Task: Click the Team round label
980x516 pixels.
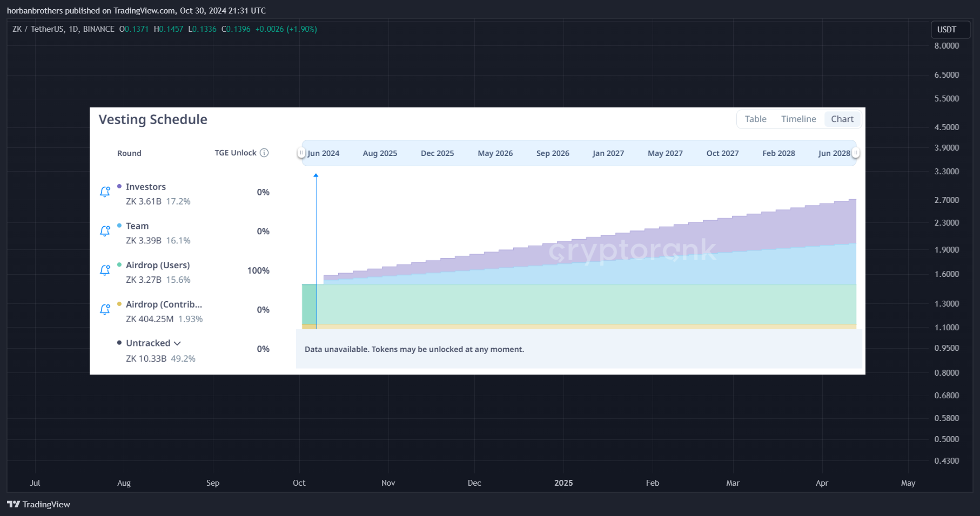Action: [137, 226]
